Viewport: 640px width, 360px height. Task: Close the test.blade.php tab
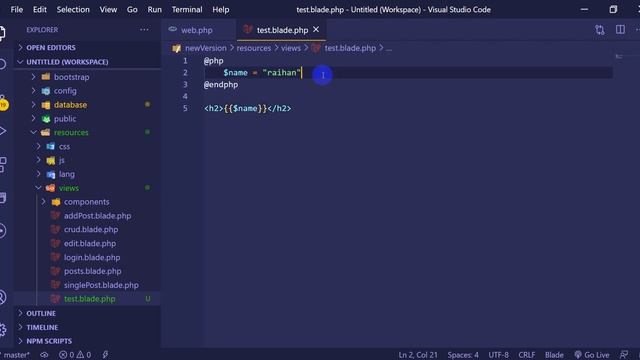(x=316, y=30)
